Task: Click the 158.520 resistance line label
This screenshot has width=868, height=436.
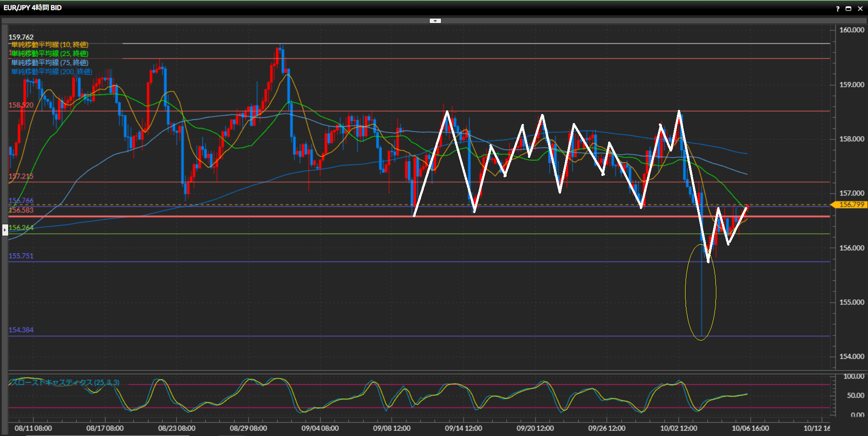Action: 21,105
